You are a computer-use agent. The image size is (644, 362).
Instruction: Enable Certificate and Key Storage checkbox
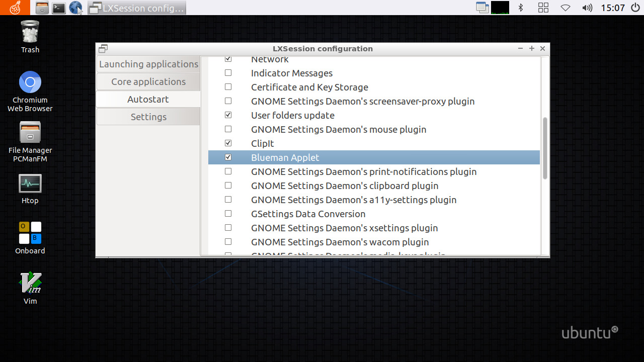coord(228,87)
